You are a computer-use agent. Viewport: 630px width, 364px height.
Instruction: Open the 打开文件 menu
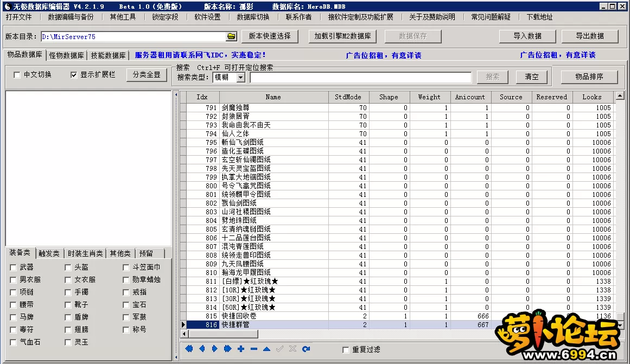pyautogui.click(x=19, y=17)
